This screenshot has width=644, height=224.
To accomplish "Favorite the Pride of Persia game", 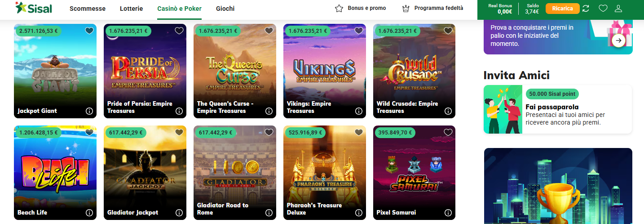I will click(x=179, y=31).
